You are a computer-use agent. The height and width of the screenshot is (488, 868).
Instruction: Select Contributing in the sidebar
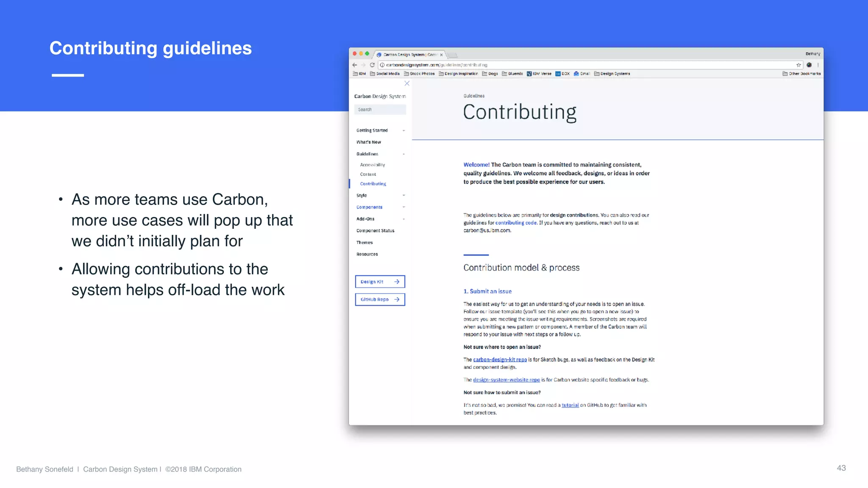click(x=373, y=184)
